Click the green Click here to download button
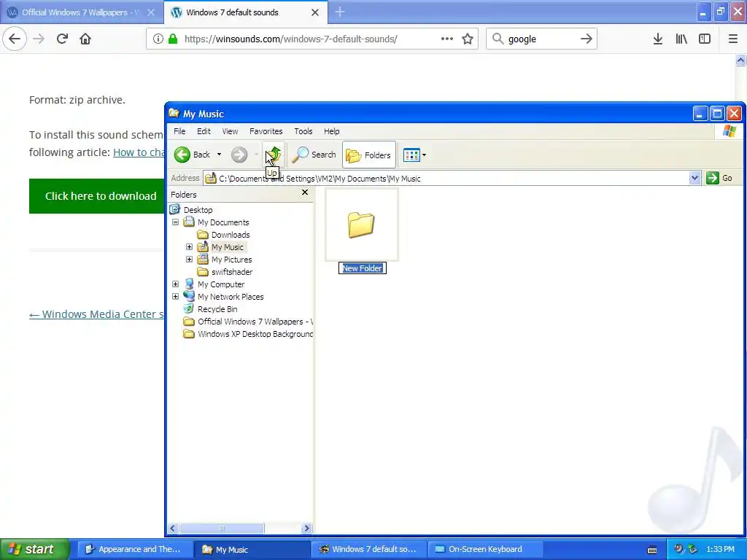The image size is (747, 560). [97, 196]
